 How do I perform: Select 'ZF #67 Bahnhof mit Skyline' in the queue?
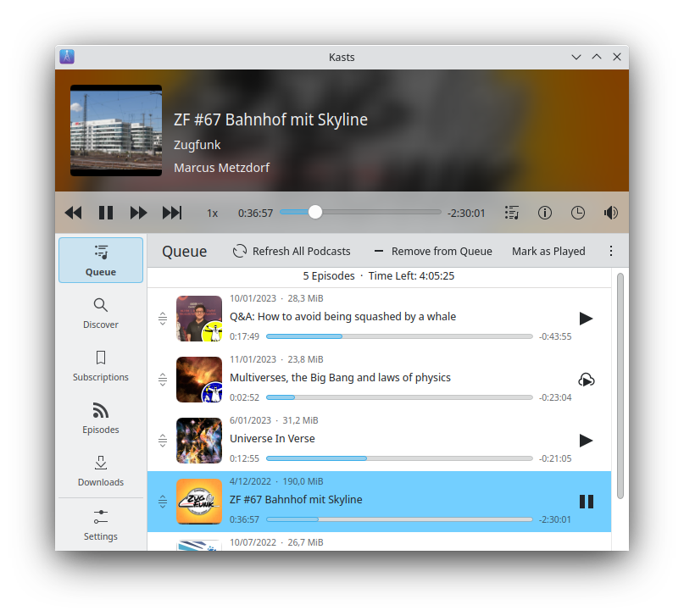296,500
